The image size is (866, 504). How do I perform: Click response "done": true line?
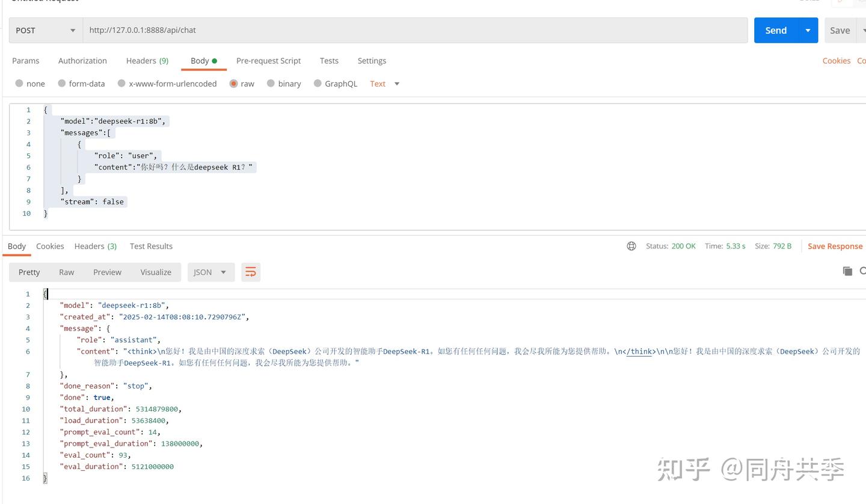click(87, 397)
